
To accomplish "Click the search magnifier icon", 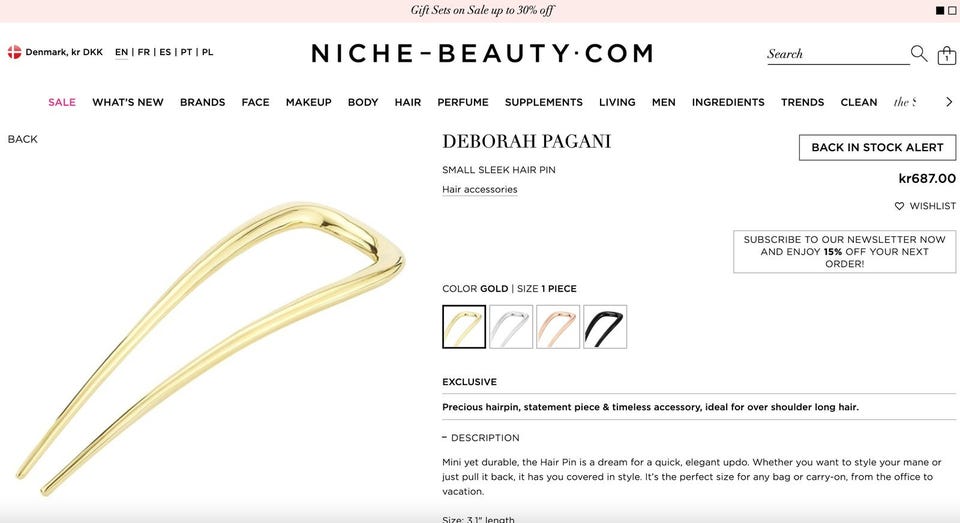I will pos(918,53).
